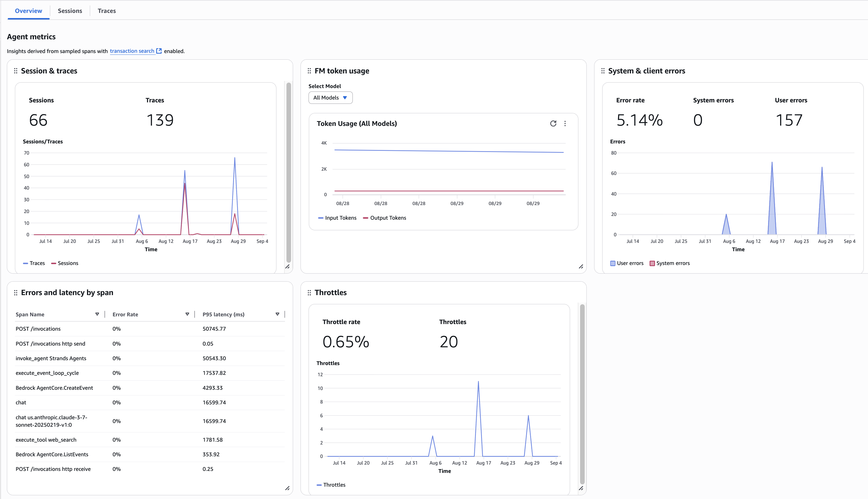The width and height of the screenshot is (868, 499).
Task: Grab the Throttles panel drag handle
Action: (309, 293)
